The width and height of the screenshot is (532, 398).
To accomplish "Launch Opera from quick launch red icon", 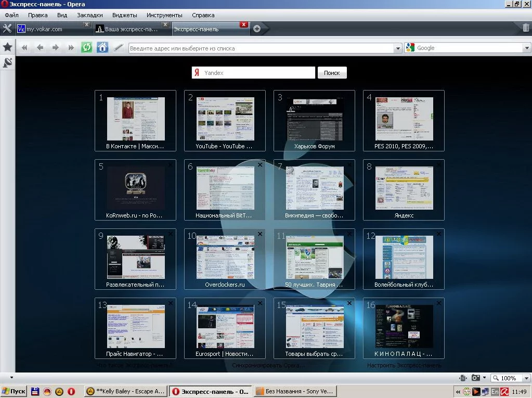I will [71, 391].
